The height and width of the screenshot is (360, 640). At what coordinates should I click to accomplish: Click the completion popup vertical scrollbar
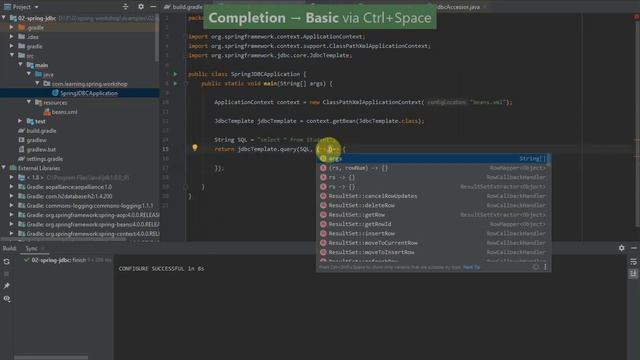click(549, 160)
